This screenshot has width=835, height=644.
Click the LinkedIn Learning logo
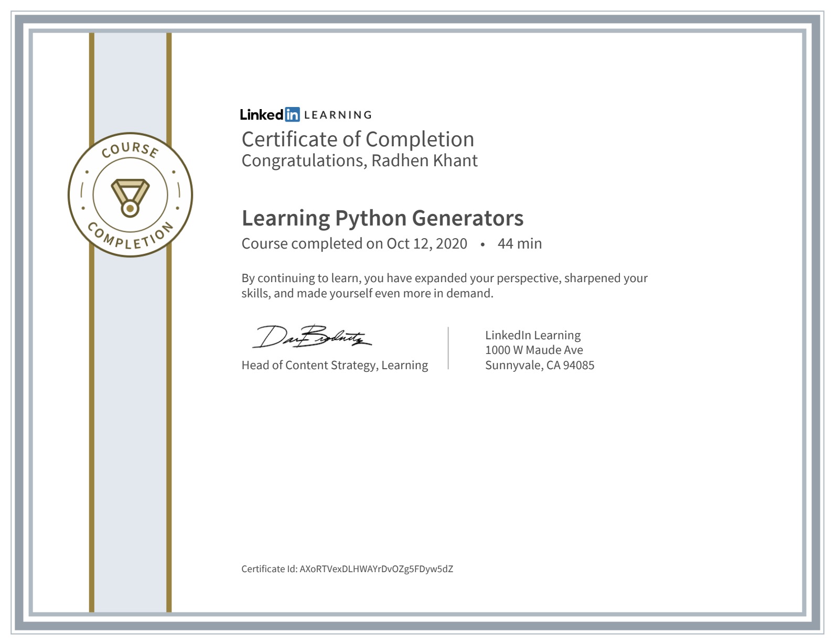click(x=306, y=114)
